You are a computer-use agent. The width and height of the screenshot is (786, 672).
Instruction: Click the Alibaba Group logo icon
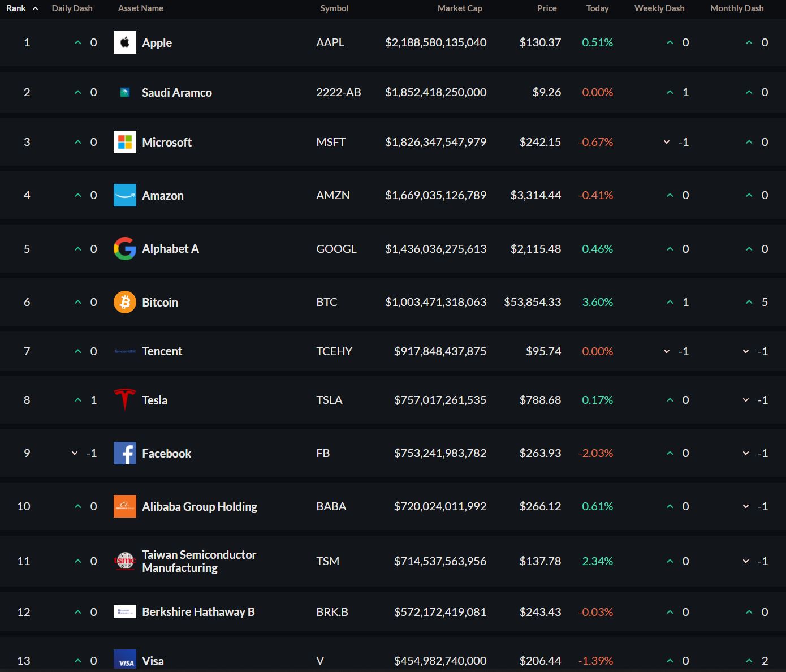pyautogui.click(x=125, y=506)
